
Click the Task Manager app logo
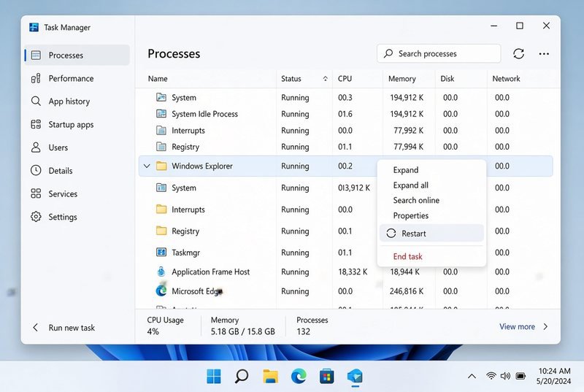point(34,27)
